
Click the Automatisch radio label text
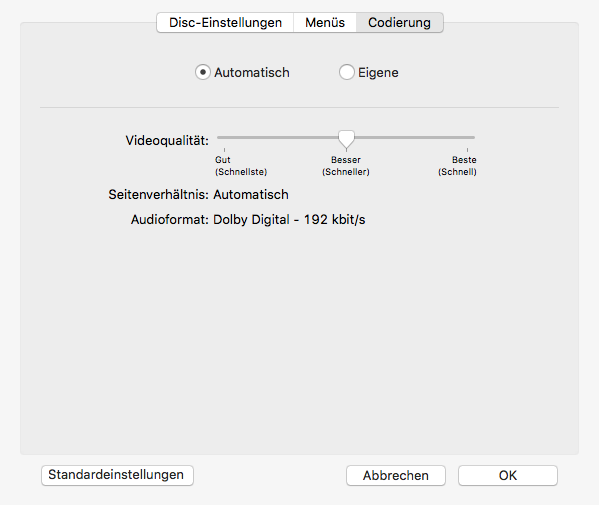[252, 73]
